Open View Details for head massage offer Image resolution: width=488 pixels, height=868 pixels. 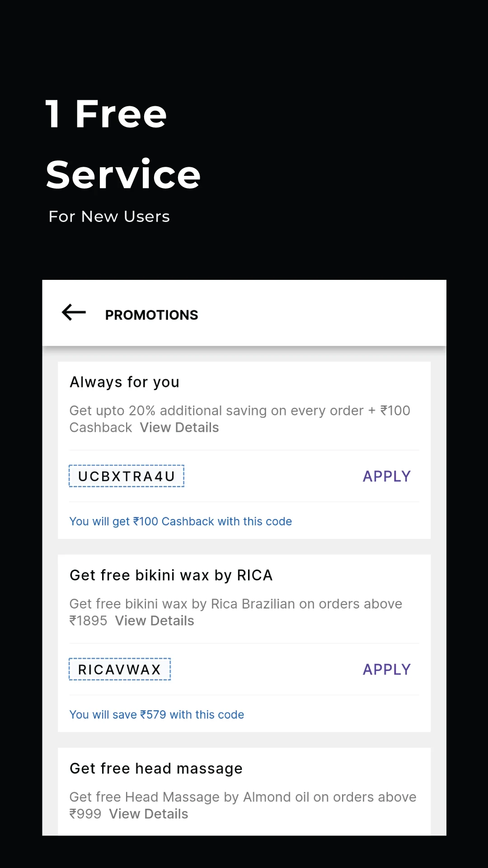(x=149, y=814)
